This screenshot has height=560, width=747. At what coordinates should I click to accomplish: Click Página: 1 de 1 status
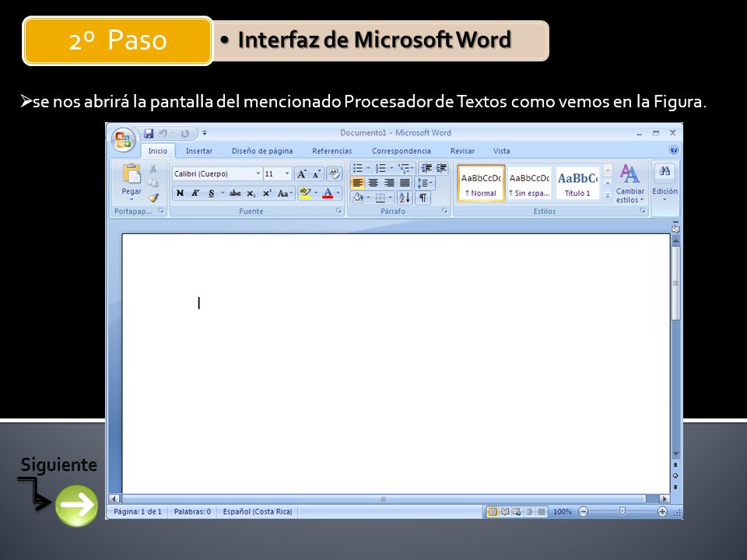point(138,512)
